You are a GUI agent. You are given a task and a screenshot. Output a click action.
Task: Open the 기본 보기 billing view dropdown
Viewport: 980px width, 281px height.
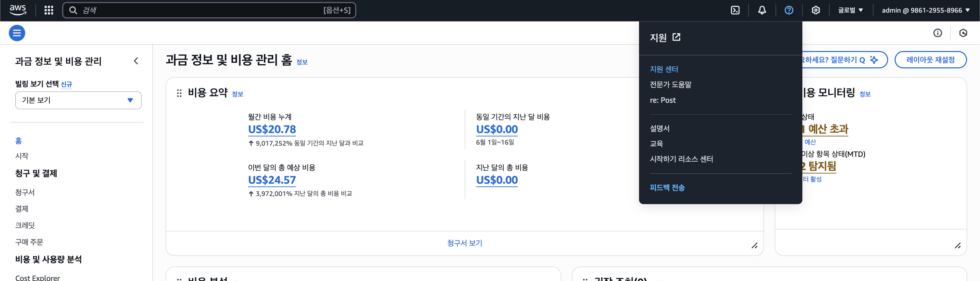pos(78,100)
